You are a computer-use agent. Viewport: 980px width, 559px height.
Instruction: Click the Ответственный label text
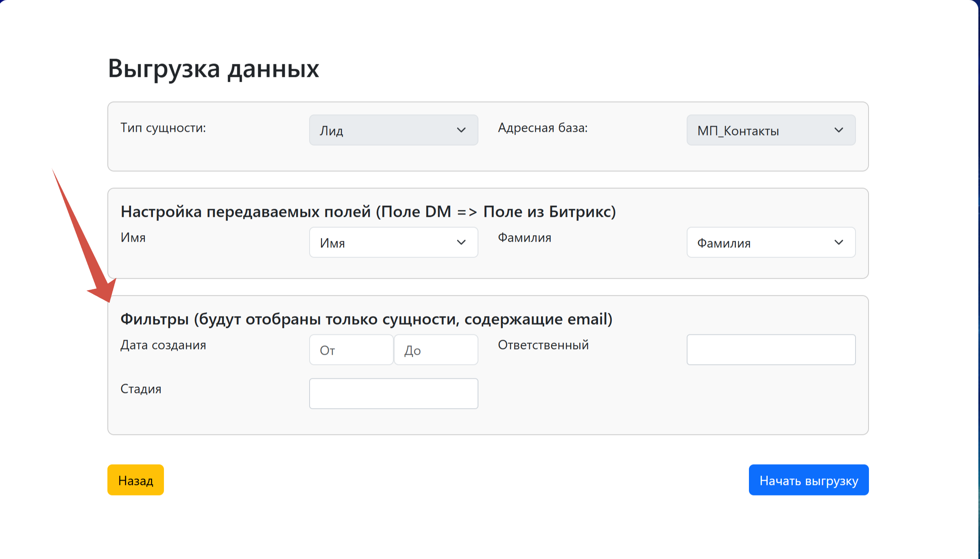click(543, 345)
